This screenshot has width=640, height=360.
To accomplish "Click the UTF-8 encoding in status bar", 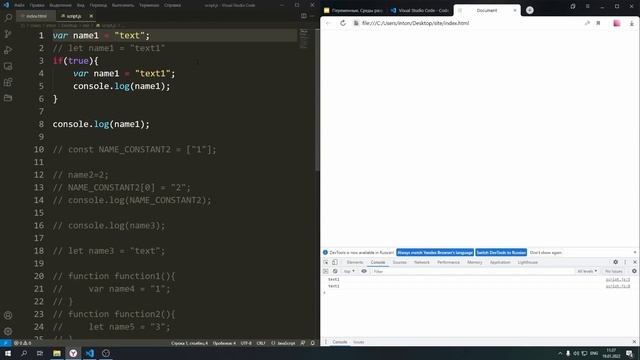I will click(246, 343).
